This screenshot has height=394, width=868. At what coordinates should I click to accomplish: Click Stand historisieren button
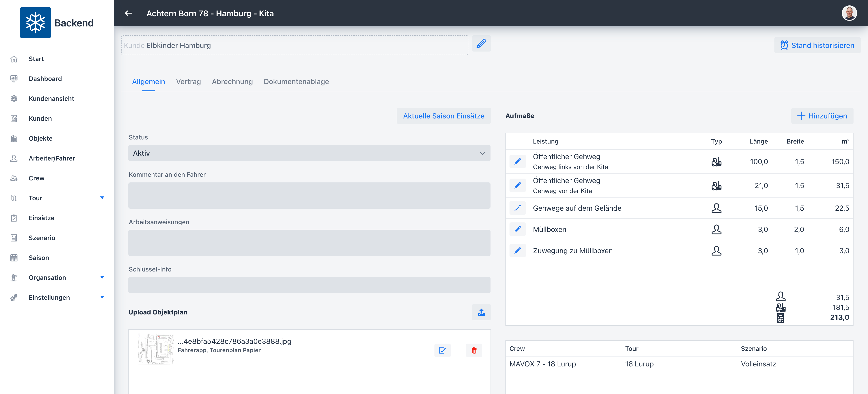(x=817, y=45)
